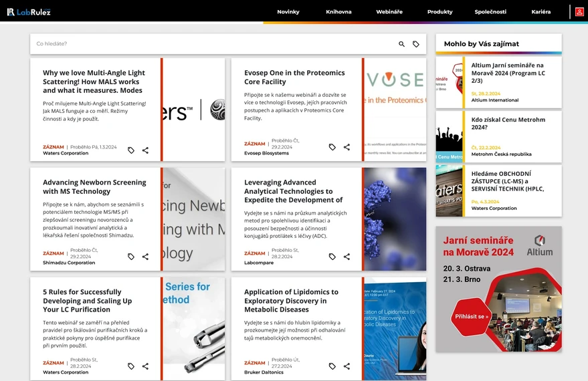Click the Newborn Screening webinar thumbnail
This screenshot has width=588, height=381.
194,219
